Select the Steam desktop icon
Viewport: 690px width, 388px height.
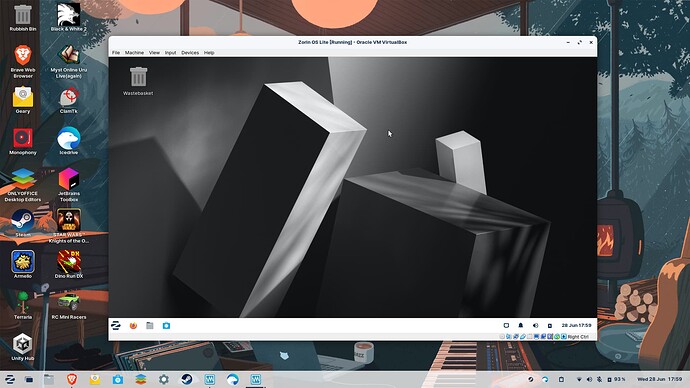coord(23,223)
